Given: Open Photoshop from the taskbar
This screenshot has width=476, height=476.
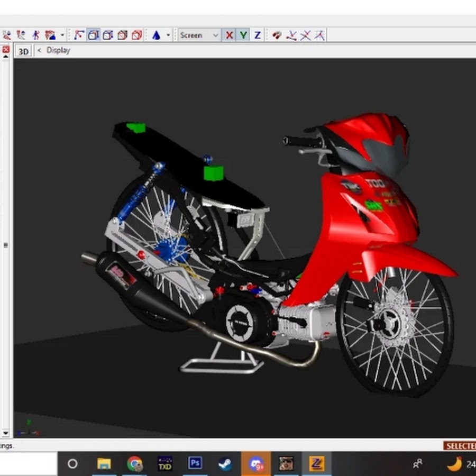Looking at the screenshot, I should tap(195, 464).
